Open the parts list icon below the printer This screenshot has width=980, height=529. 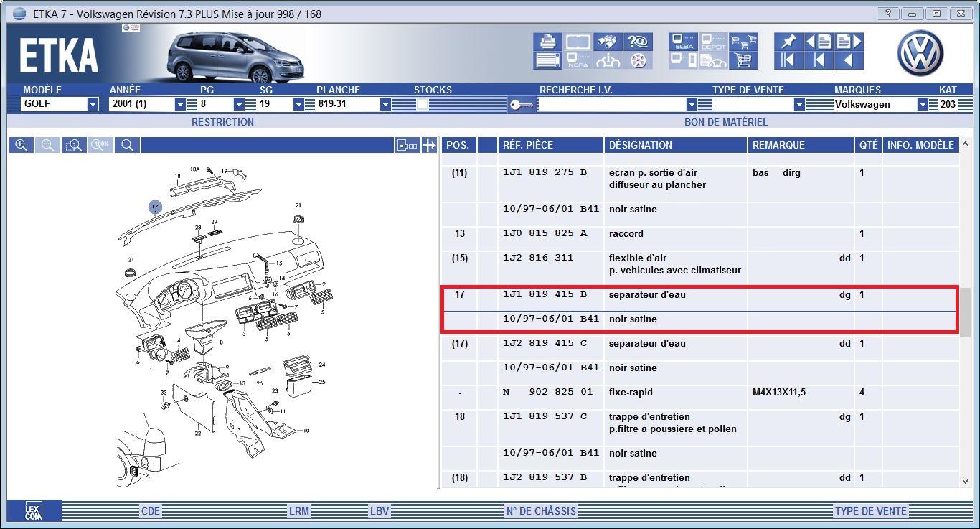pos(547,60)
